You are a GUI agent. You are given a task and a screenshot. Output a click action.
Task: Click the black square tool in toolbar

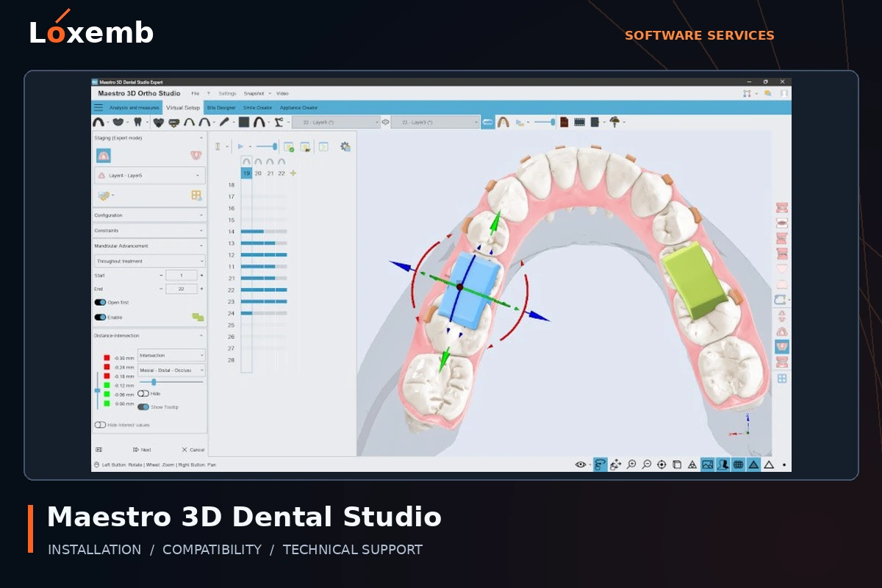[x=244, y=122]
